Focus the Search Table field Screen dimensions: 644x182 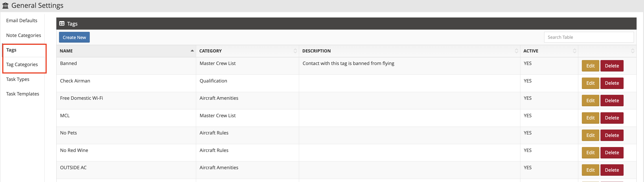tap(589, 37)
